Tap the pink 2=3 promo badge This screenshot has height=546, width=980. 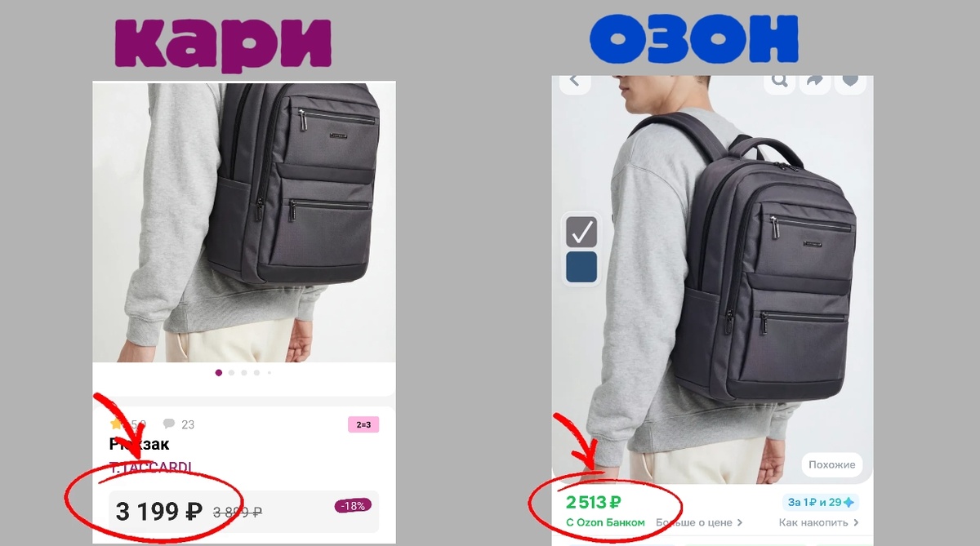point(363,424)
